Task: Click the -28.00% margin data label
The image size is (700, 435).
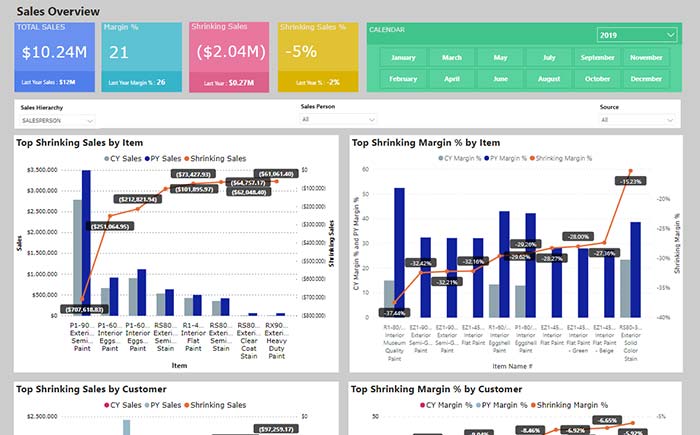Action: click(x=579, y=236)
